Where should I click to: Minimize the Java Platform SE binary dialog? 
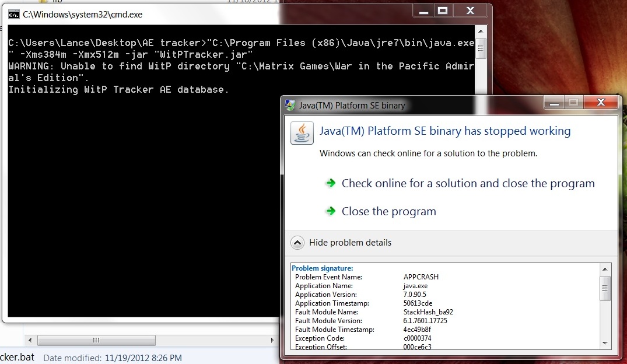tap(554, 103)
